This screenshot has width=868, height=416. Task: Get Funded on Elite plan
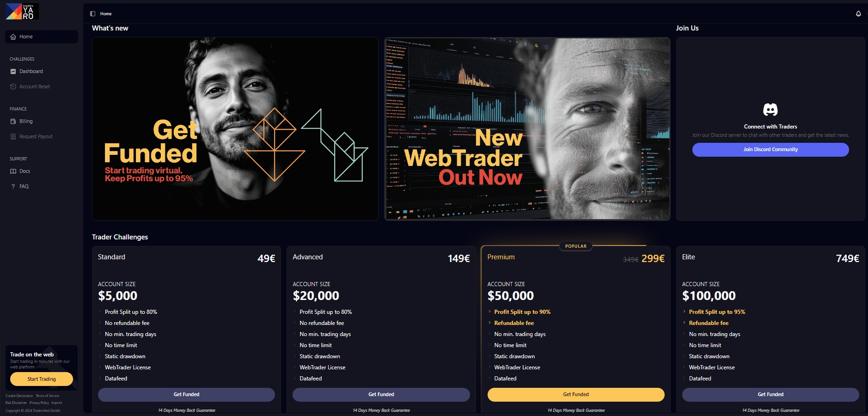click(770, 394)
